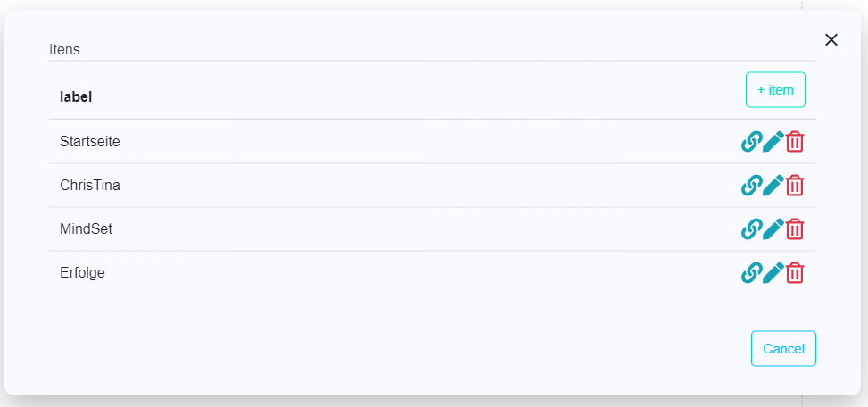This screenshot has width=868, height=407.
Task: Click the link icon for Startseite
Action: pos(751,142)
